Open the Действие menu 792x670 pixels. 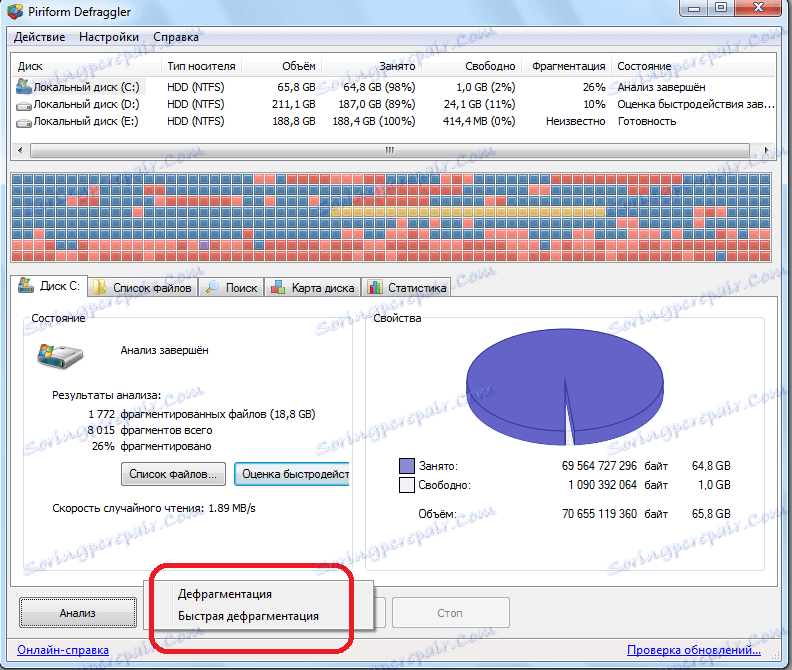pyautogui.click(x=39, y=37)
